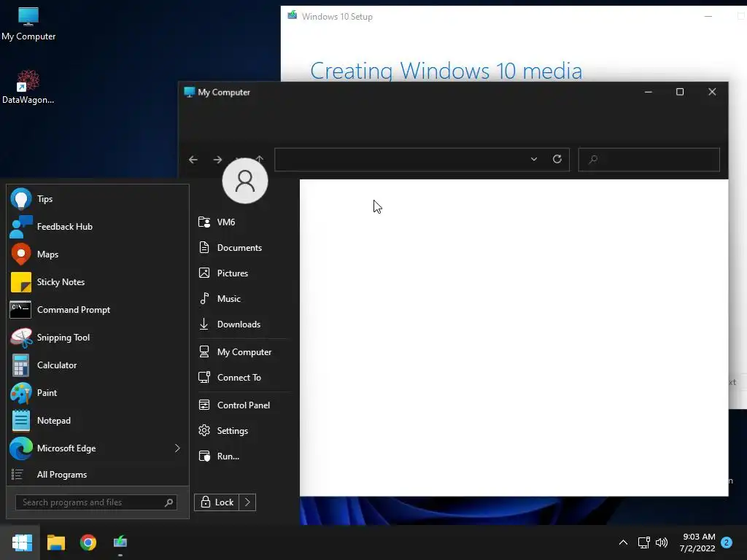Select My Computer in start menu
747x560 pixels.
[243, 352]
